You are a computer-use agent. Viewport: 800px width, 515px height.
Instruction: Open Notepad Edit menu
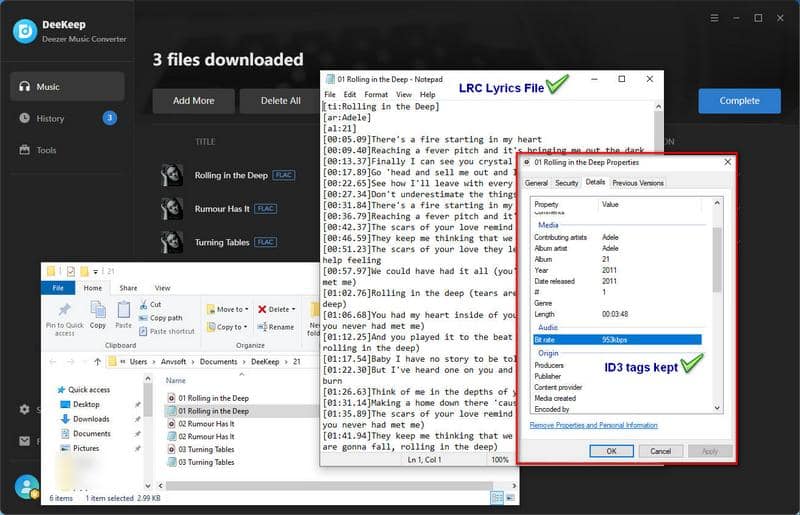[349, 94]
